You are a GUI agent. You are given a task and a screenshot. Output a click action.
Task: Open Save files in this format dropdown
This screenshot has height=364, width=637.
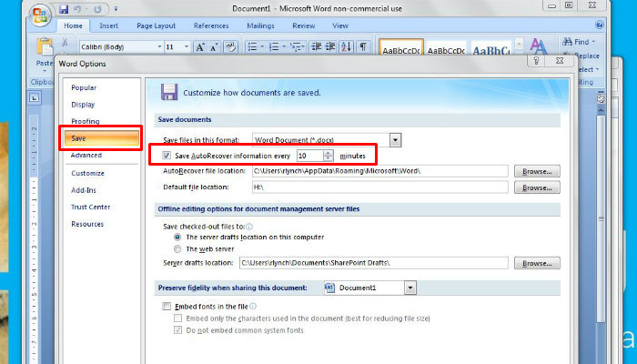pyautogui.click(x=395, y=140)
